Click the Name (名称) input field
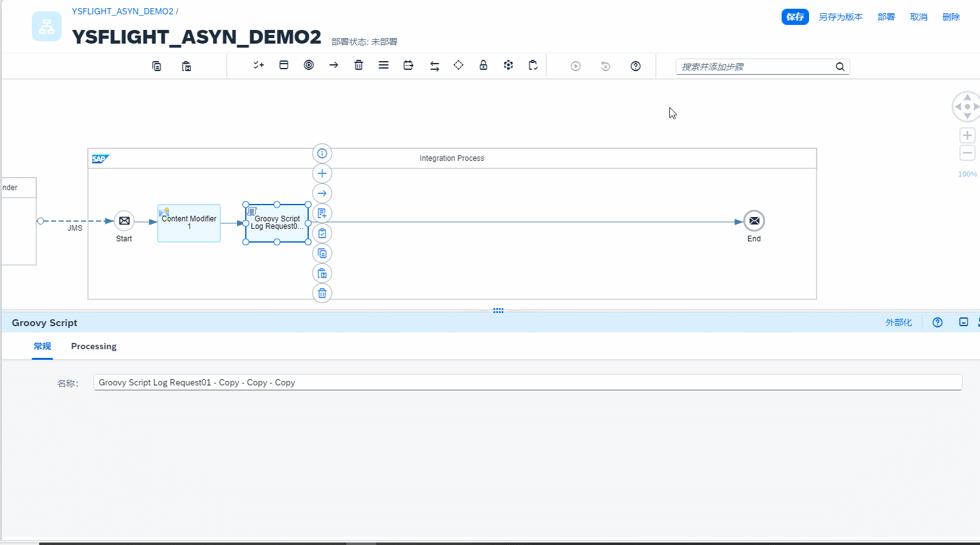The width and height of the screenshot is (980, 545). tap(528, 382)
